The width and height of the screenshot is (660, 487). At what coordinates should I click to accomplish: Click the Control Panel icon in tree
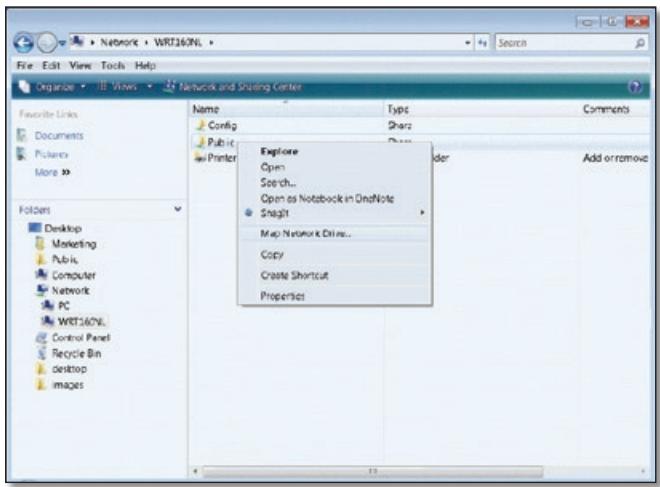click(x=42, y=337)
